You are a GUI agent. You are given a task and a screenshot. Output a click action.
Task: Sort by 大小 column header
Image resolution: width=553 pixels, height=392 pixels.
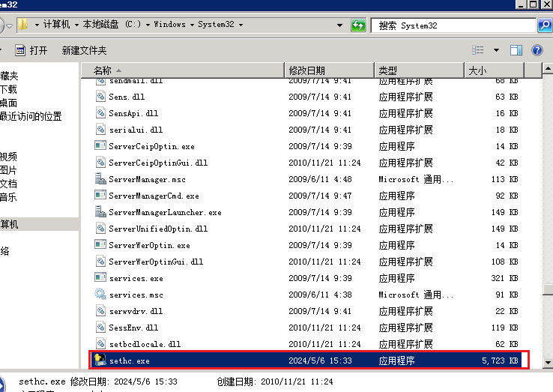point(494,70)
